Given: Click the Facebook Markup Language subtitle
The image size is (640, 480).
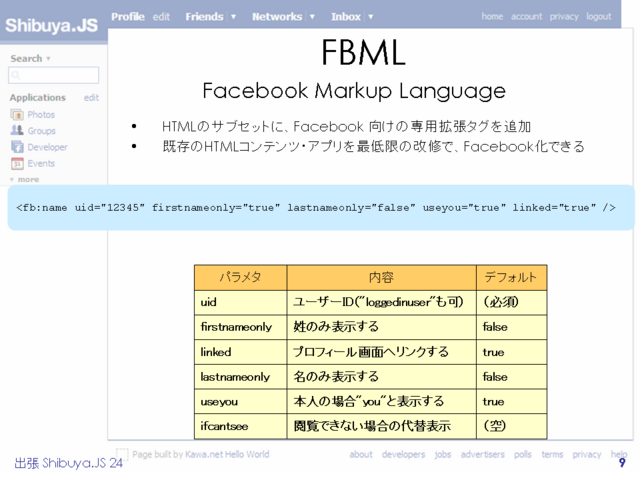Looking at the screenshot, I should 354,91.
